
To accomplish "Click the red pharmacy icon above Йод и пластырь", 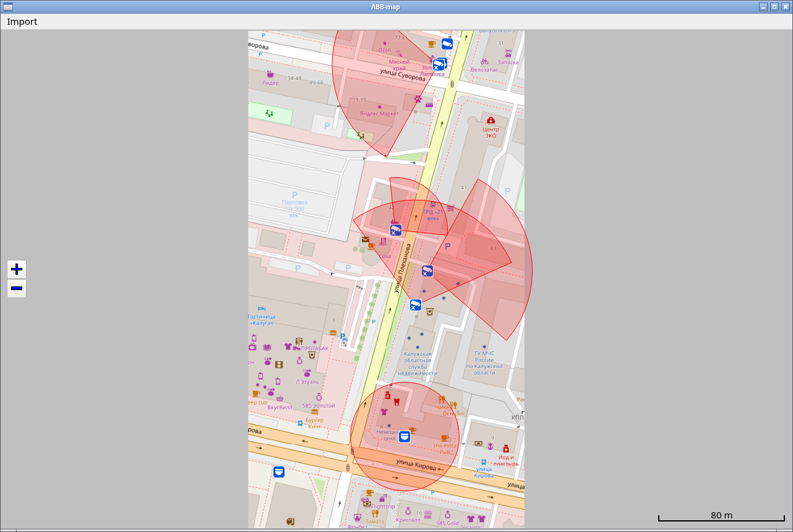I will pyautogui.click(x=506, y=448).
